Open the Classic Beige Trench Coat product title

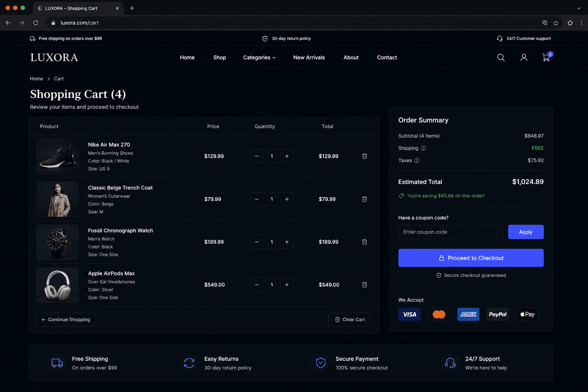pyautogui.click(x=120, y=188)
